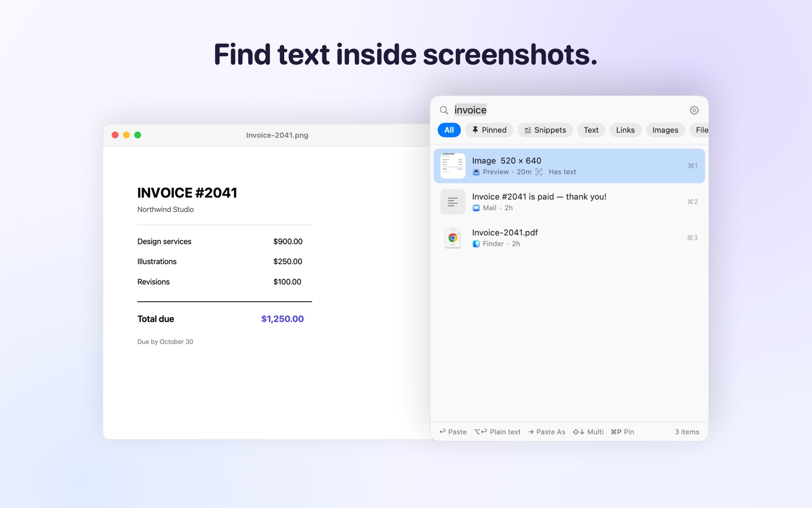This screenshot has width=812, height=508.
Task: Click Due by October 30 text
Action: (165, 342)
